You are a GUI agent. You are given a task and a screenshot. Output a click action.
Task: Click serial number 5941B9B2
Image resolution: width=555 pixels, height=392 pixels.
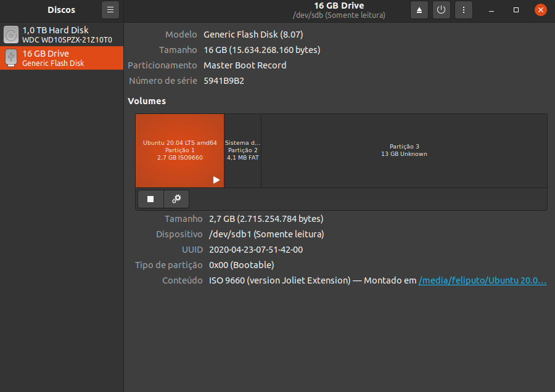(x=224, y=81)
